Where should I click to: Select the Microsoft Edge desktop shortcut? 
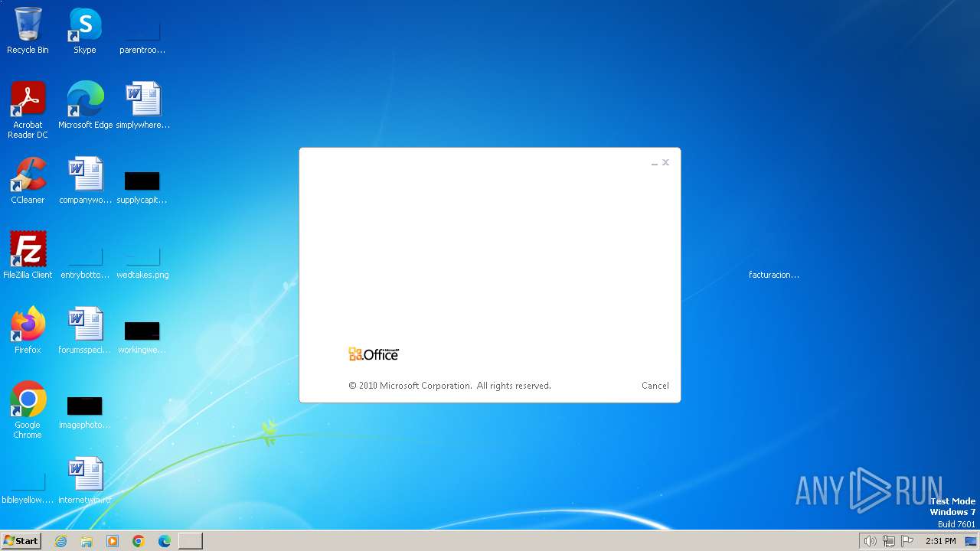coord(85,106)
